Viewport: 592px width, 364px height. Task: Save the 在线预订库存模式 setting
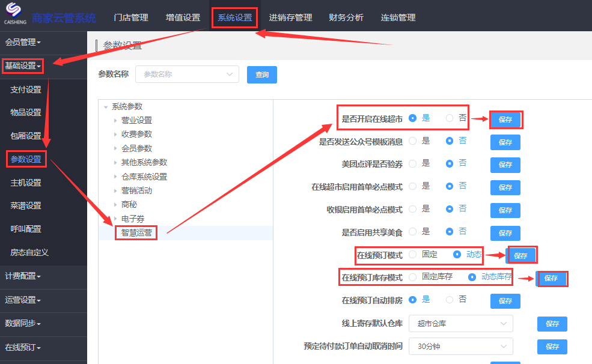tap(551, 278)
